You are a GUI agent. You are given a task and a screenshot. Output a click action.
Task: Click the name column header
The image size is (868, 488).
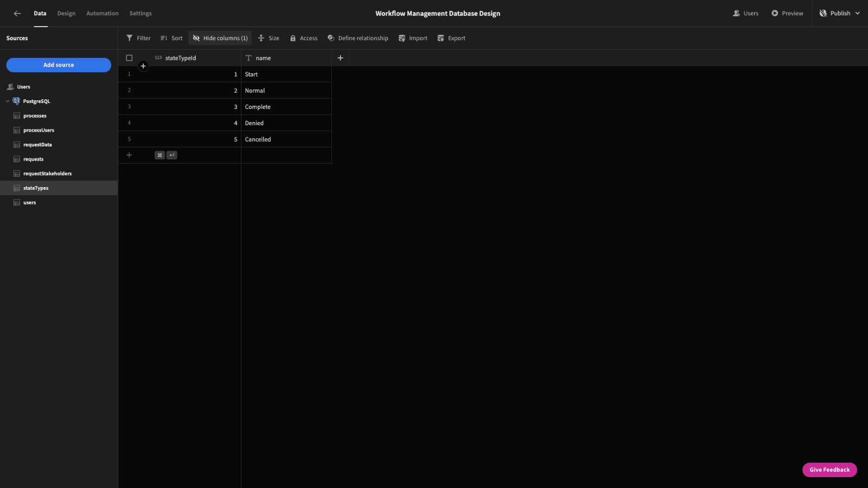click(x=286, y=58)
